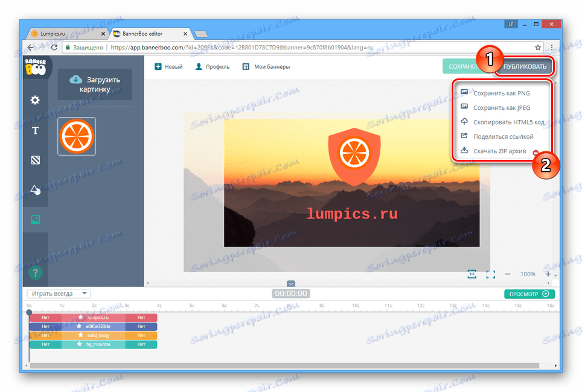Screen dimensions: 582x392
Task: Click the BannerBoo logo
Action: pyautogui.click(x=36, y=67)
